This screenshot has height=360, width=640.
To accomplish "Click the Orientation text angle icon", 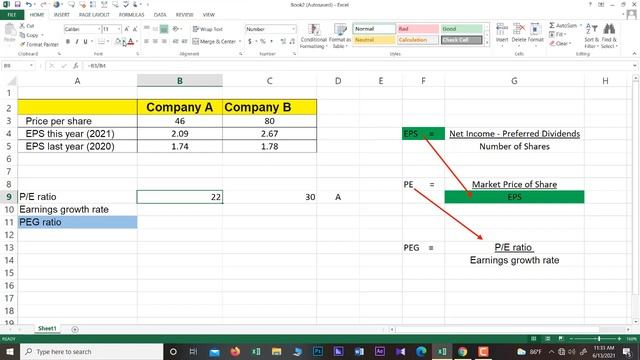I will 176,29.
